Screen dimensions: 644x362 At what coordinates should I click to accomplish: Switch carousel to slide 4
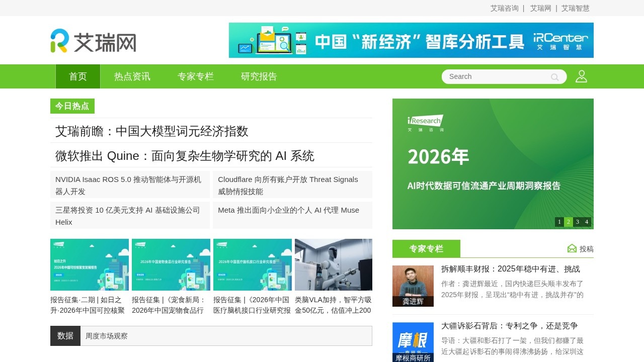[x=587, y=222]
